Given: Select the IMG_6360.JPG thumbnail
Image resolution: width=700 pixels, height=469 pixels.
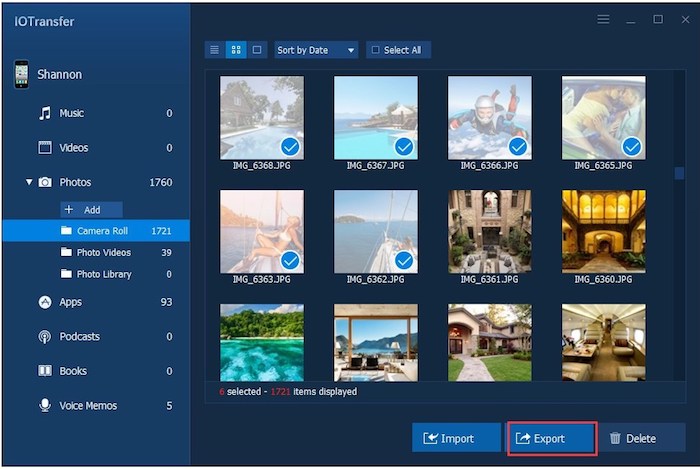Looking at the screenshot, I should (x=603, y=232).
